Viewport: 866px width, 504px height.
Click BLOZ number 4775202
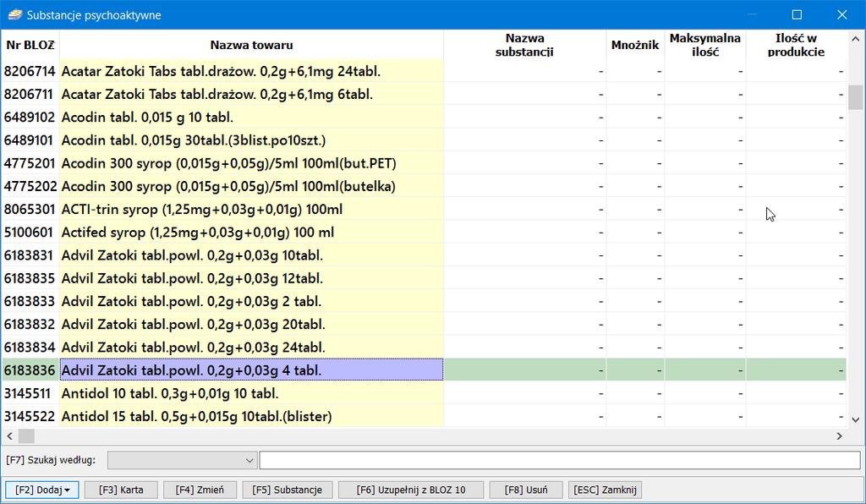tap(30, 187)
